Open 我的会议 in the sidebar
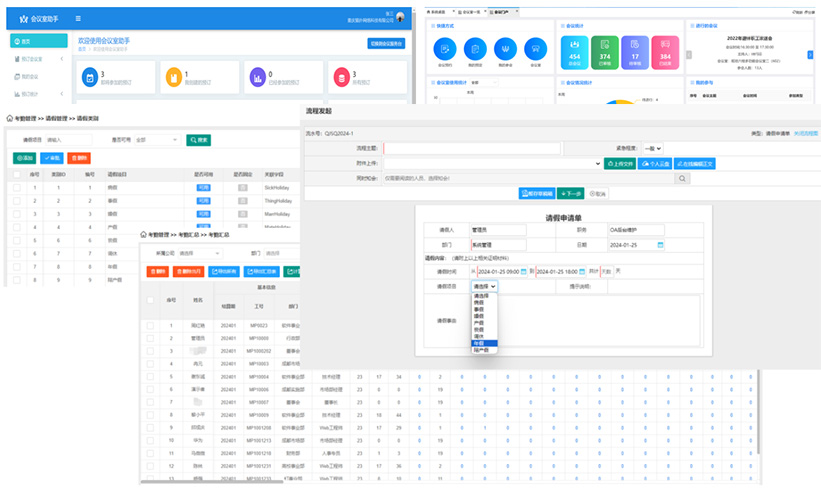This screenshot has height=490, width=821. click(30, 76)
